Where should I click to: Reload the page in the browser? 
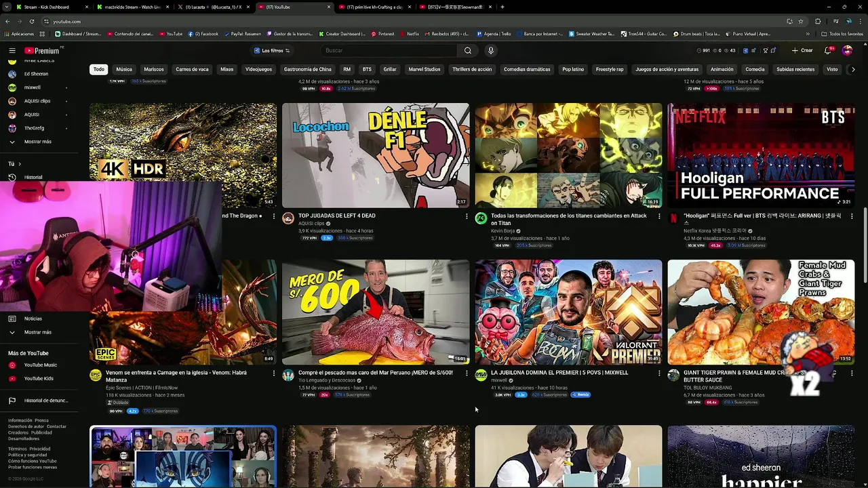pos(32,21)
